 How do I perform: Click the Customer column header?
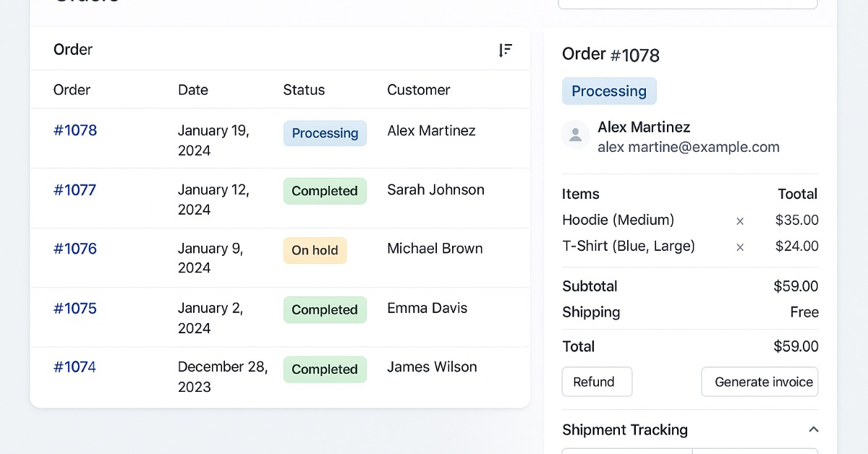(418, 90)
